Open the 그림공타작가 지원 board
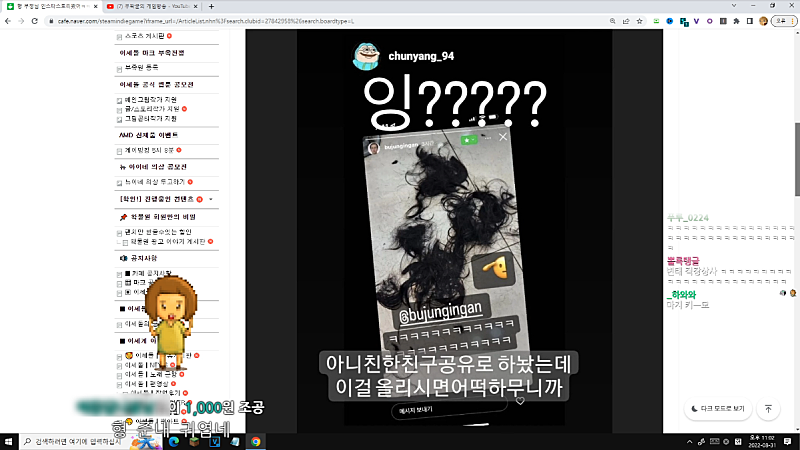The image size is (800, 450). coord(151,119)
